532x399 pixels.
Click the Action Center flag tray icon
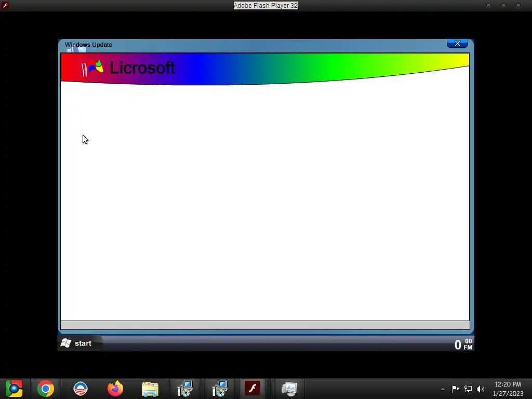[455, 389]
